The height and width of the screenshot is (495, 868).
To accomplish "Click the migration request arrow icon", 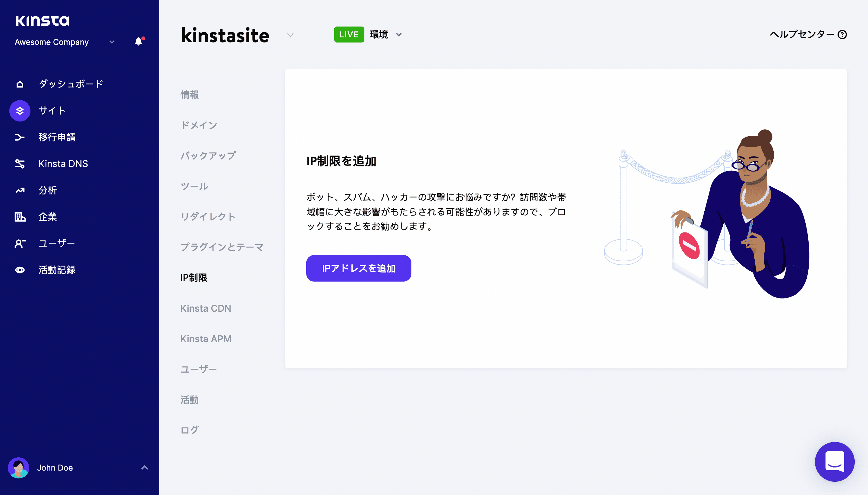I will (20, 137).
